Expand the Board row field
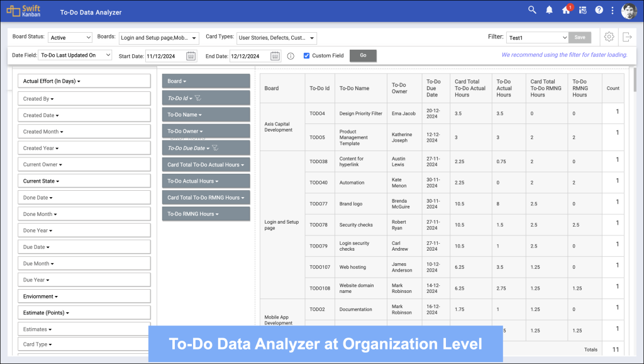The image size is (644, 364). click(206, 81)
